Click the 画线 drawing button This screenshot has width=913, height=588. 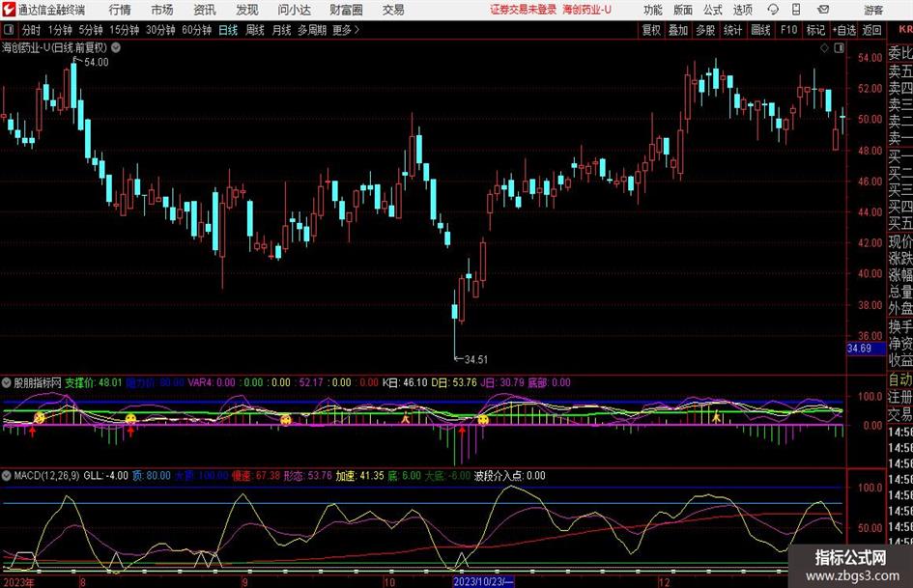(760, 30)
